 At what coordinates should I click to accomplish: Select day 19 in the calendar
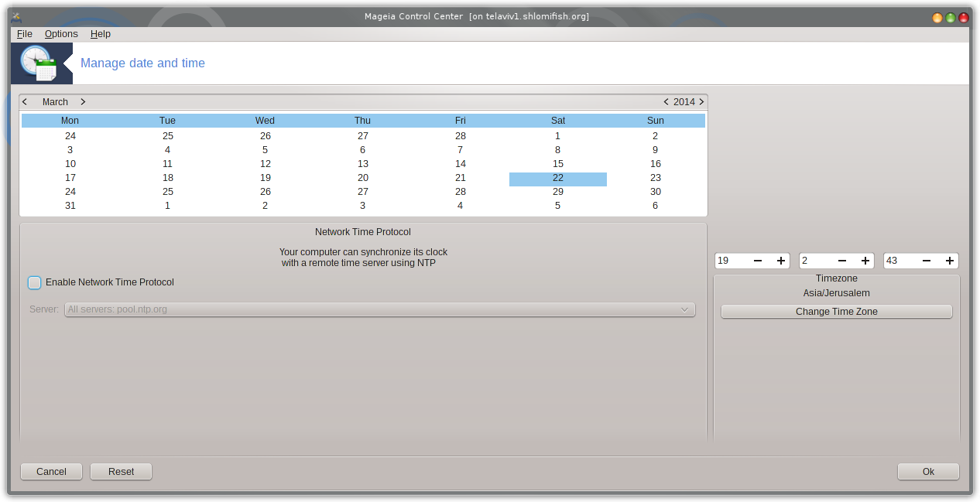tap(266, 178)
